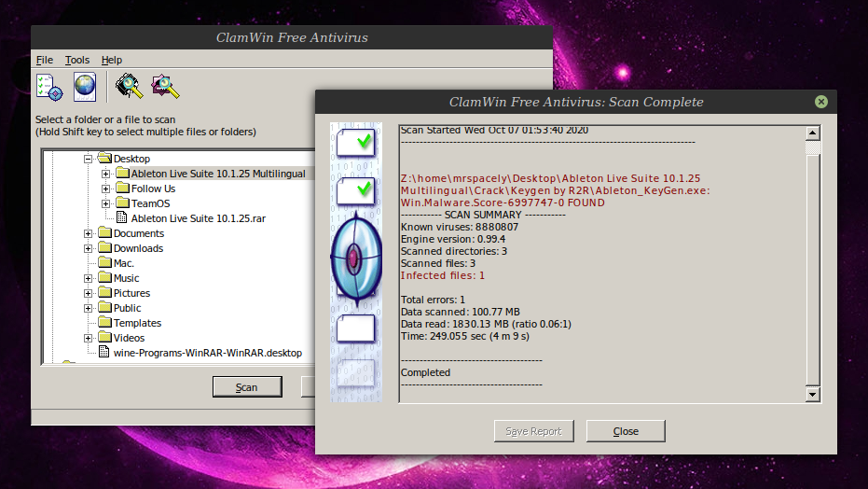Image resolution: width=868 pixels, height=489 pixels.
Task: Click the 'Data scanned: 100.77 MB' line
Action: pos(460,313)
